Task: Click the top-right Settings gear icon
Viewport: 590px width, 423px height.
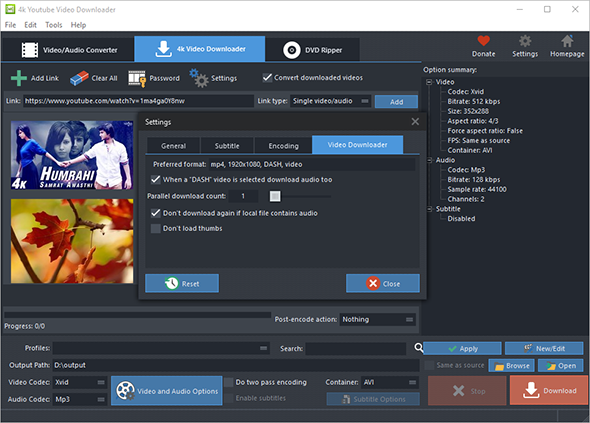Action: point(525,41)
